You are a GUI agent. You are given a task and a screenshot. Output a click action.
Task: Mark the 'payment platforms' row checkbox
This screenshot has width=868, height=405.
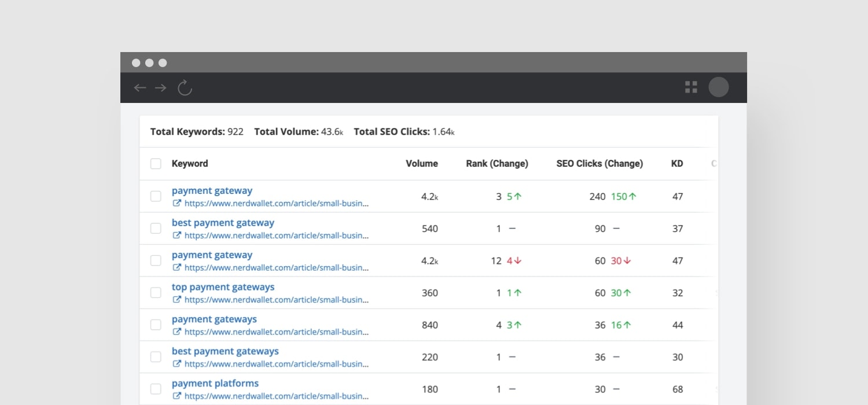(x=156, y=389)
